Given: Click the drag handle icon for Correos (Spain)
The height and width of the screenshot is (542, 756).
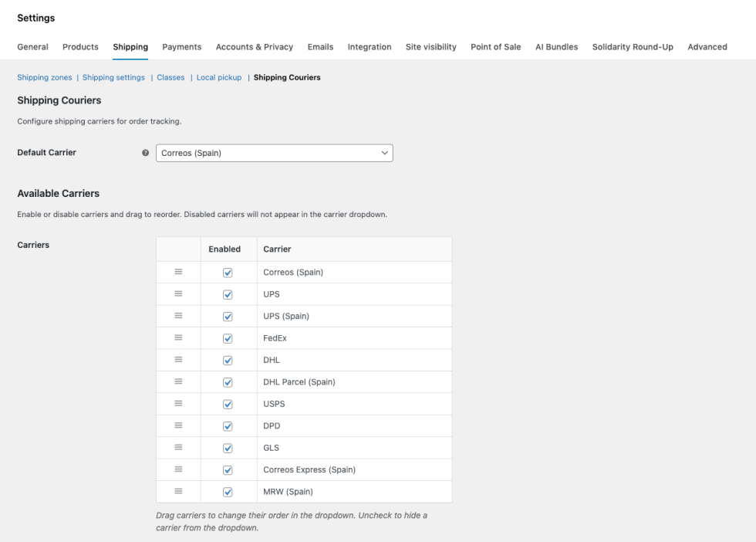Looking at the screenshot, I should tap(178, 272).
